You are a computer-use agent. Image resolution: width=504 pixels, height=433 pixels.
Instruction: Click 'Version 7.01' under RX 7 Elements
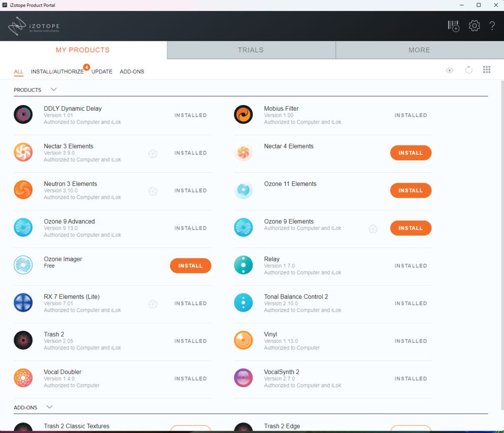click(x=58, y=303)
